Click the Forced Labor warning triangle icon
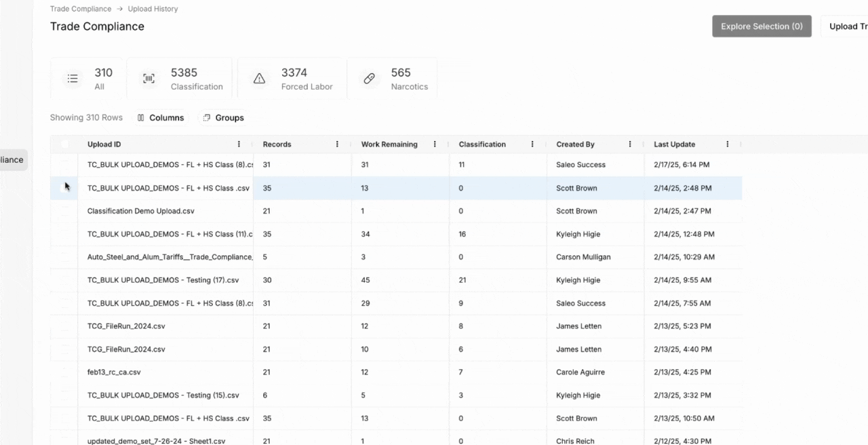868x445 pixels. coord(259,79)
